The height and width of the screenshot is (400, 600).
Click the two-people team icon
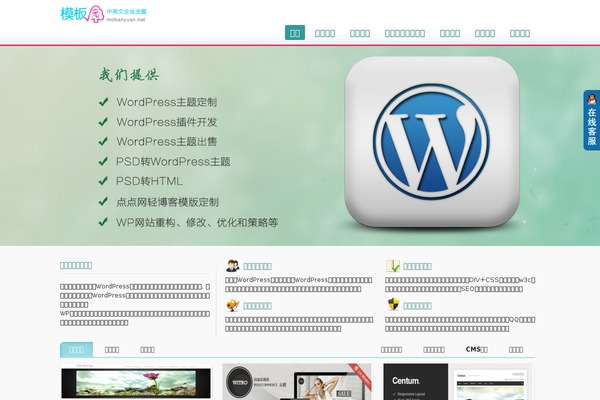[x=232, y=265]
